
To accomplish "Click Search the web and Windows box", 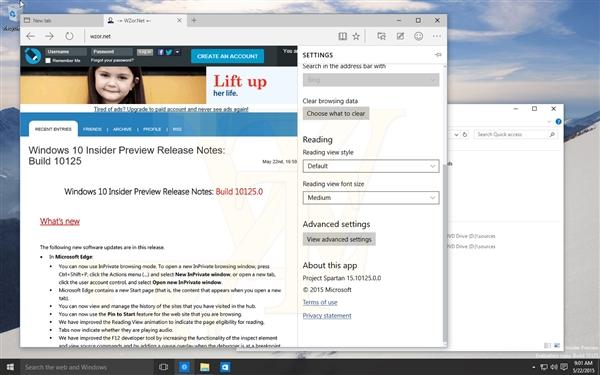I will click(x=87, y=367).
